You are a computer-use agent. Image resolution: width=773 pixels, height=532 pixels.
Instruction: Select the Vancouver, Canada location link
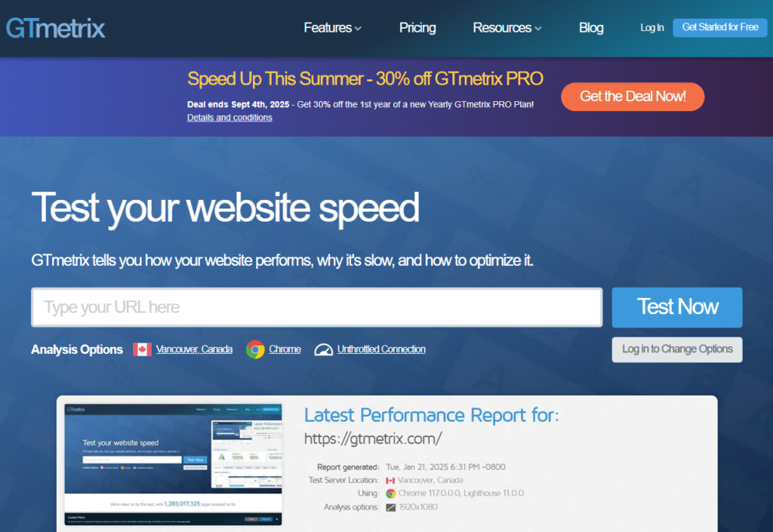click(x=194, y=349)
